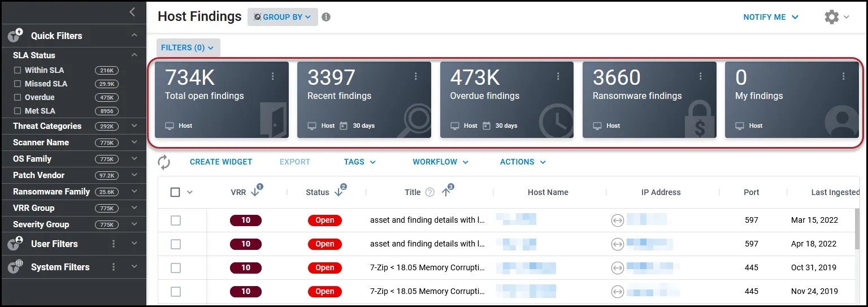Open the System Filters three-dot menu
Image resolution: width=868 pixels, height=307 pixels.
pos(114,267)
